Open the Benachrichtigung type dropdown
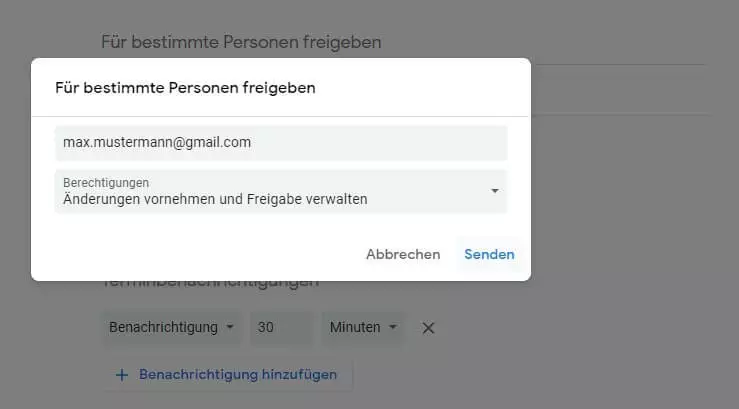This screenshot has width=739, height=409. click(172, 327)
